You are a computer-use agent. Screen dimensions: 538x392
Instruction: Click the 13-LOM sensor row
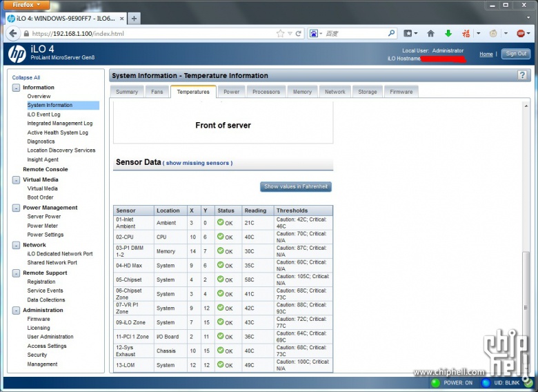pyautogui.click(x=223, y=365)
